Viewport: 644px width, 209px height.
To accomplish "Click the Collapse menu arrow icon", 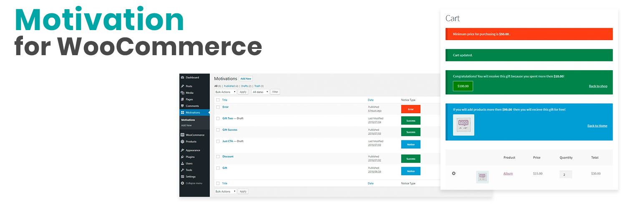I will (x=182, y=183).
